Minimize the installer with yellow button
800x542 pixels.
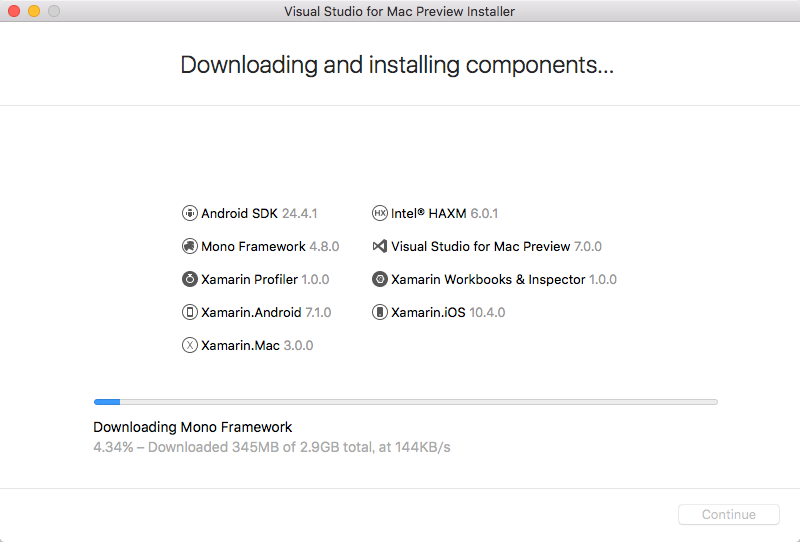34,11
